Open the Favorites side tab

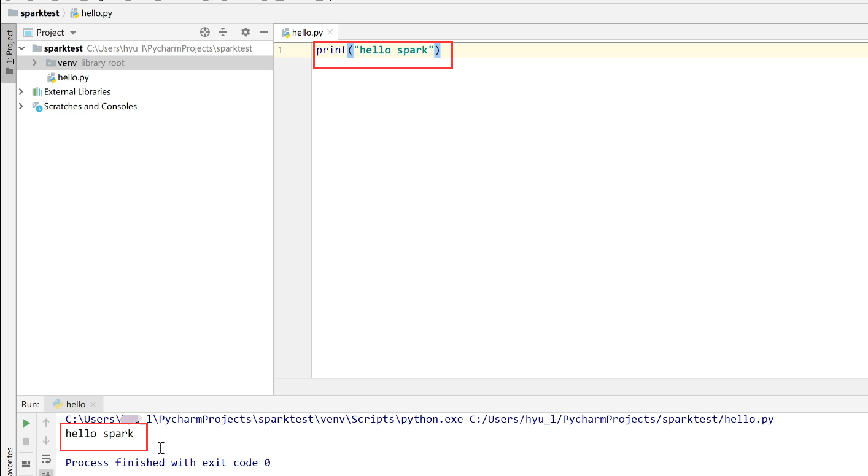(9, 461)
